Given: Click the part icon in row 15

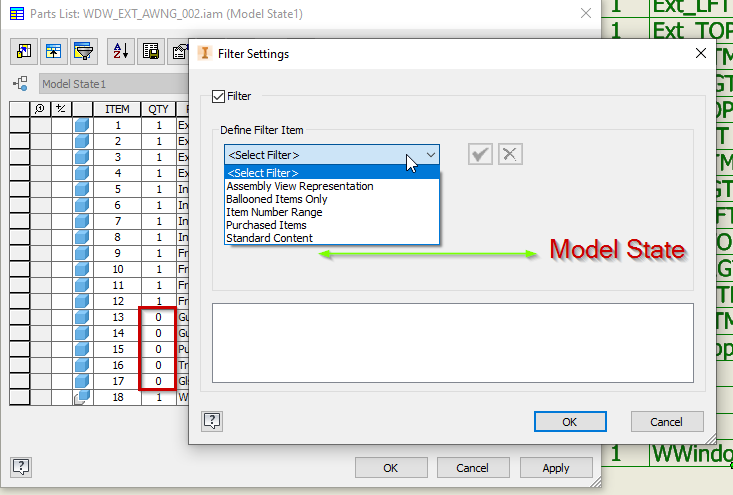Looking at the screenshot, I should (82, 349).
